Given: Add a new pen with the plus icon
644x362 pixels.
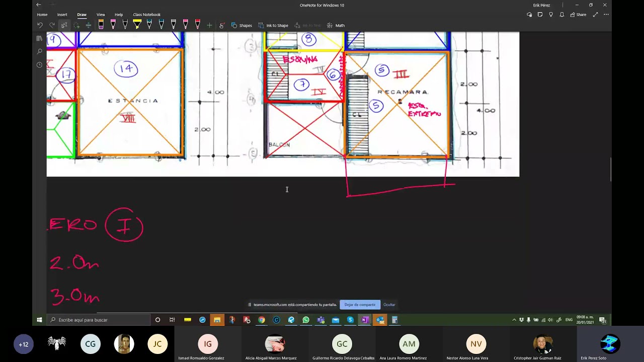Looking at the screenshot, I should coord(209,25).
